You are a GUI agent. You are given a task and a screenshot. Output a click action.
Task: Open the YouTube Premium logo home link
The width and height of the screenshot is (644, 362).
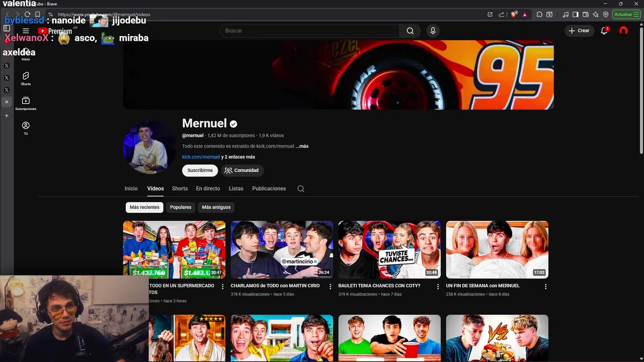tap(55, 31)
